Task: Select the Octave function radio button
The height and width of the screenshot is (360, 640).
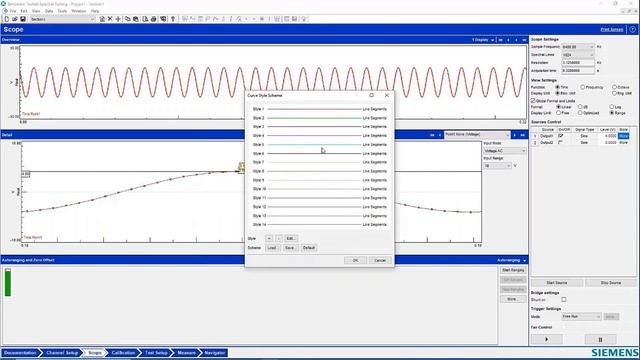Action: point(614,87)
